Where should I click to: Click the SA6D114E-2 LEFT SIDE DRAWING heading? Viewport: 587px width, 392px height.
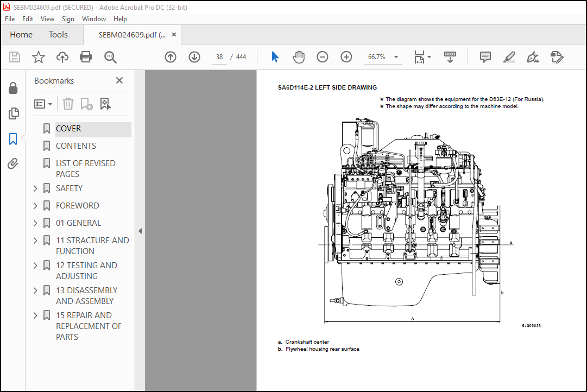[327, 87]
